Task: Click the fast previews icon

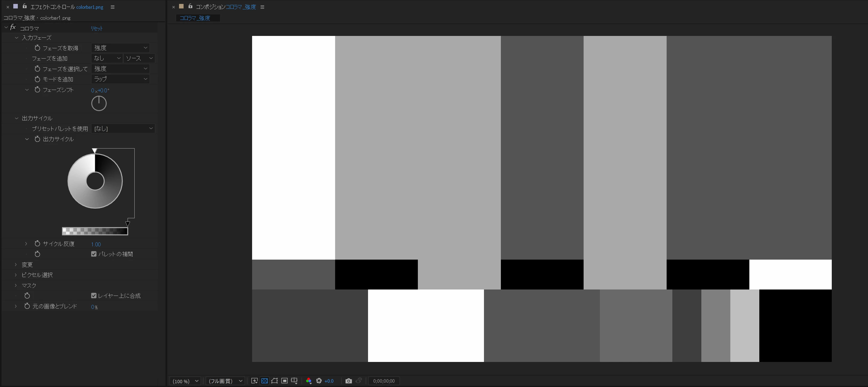Action: coord(255,381)
